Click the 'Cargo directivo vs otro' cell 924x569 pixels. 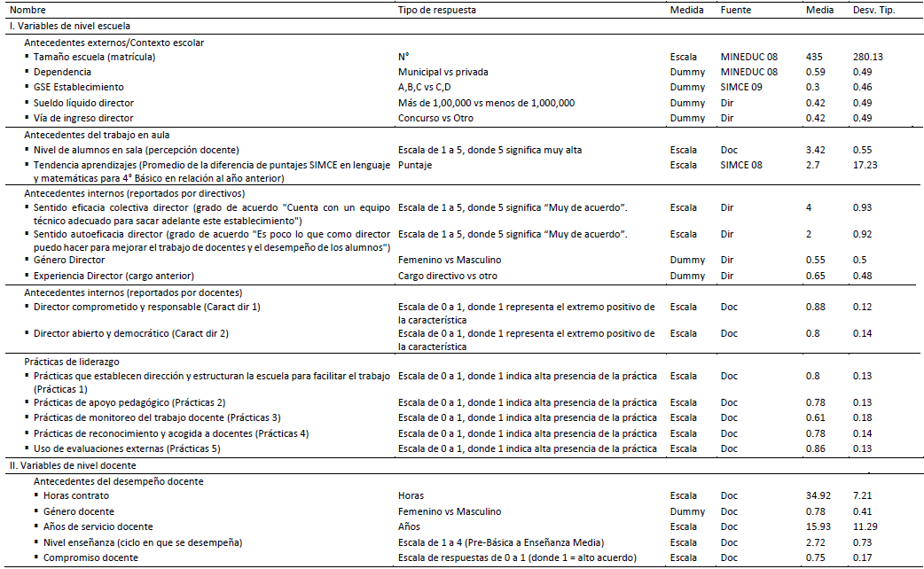[448, 276]
